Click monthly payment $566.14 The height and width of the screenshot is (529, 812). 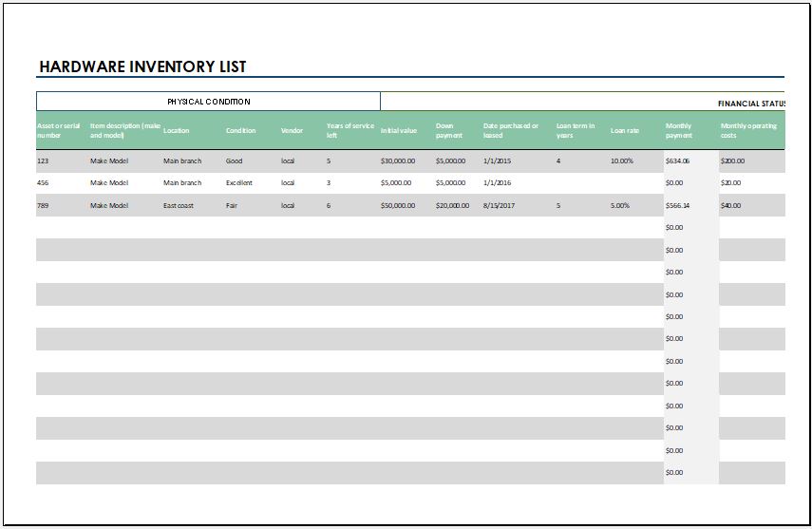(x=677, y=206)
